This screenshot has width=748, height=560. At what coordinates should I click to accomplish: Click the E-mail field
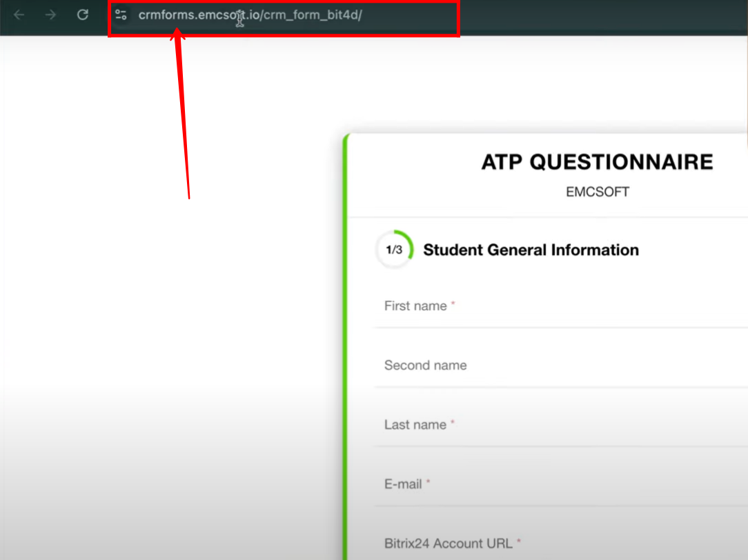[x=561, y=484]
